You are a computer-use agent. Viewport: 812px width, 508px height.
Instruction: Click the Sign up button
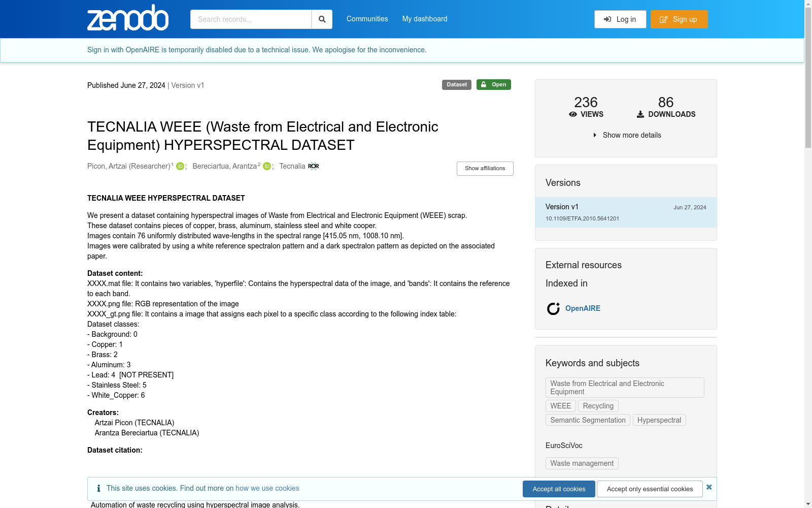click(679, 19)
